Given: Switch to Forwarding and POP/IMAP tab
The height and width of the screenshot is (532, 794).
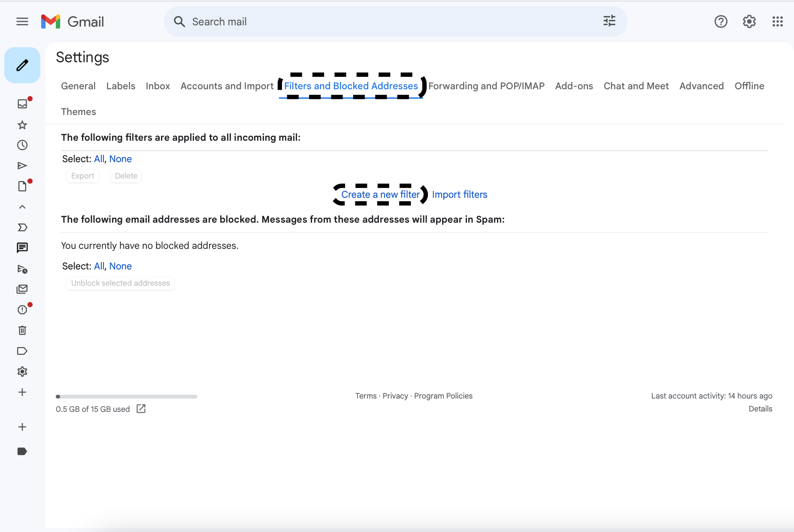Looking at the screenshot, I should [x=487, y=86].
